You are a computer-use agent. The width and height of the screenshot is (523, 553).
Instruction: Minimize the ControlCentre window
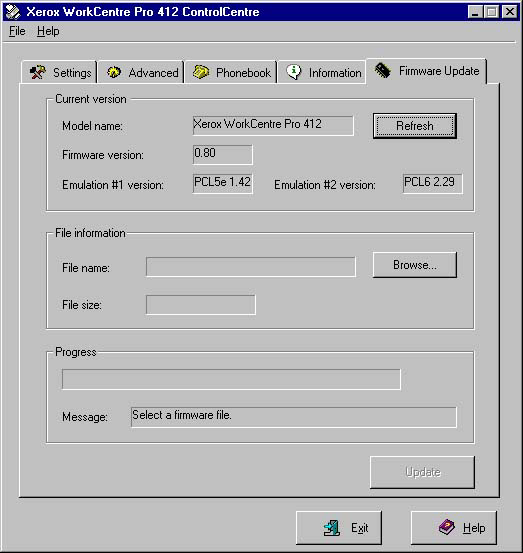click(475, 12)
